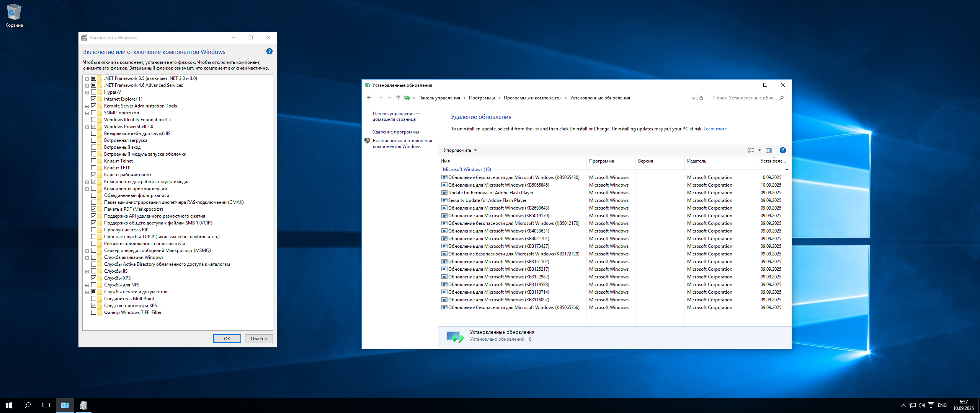980x413 pixels.
Task: Enable Фильтр Windows TIFF IFilter checkbox
Action: (93, 312)
